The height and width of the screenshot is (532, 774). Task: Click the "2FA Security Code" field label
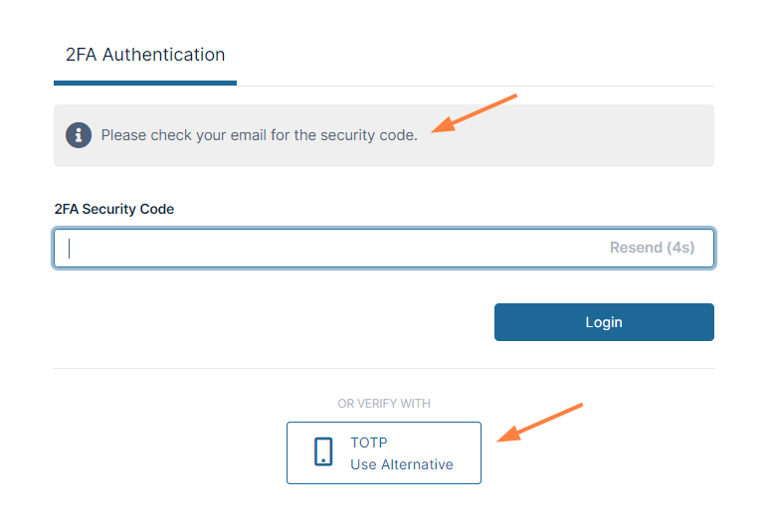click(113, 209)
